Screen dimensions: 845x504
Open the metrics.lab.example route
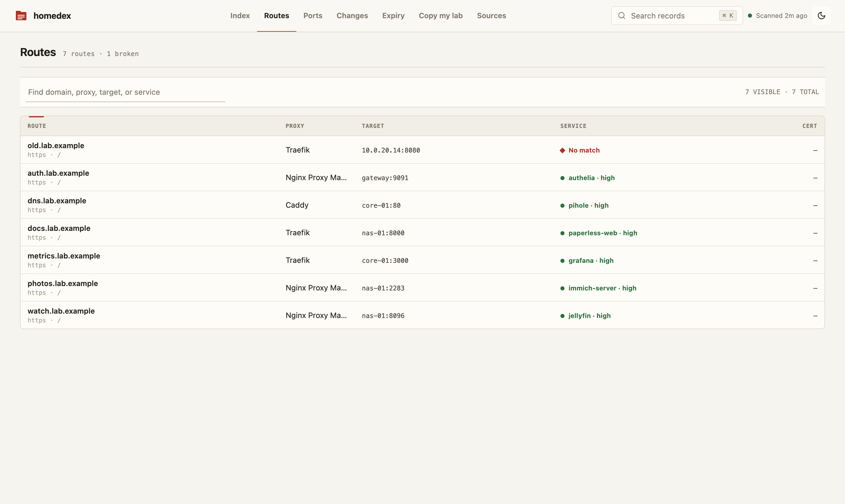tap(63, 256)
